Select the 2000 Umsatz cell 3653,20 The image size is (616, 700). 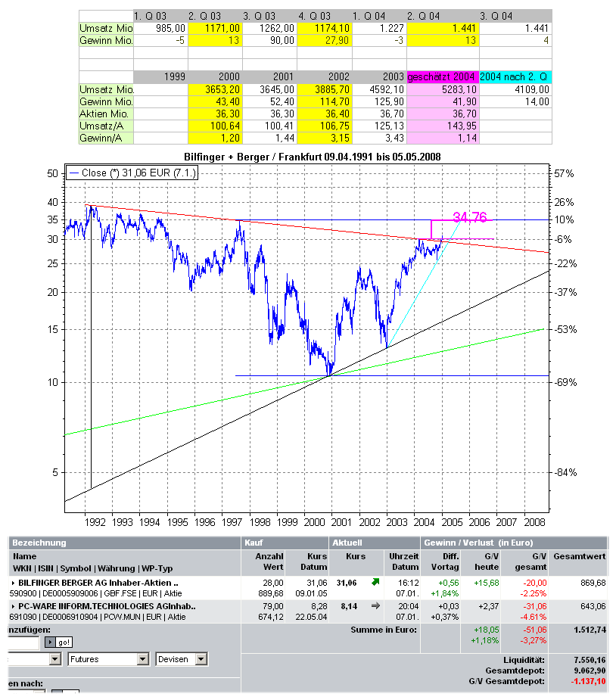[215, 89]
